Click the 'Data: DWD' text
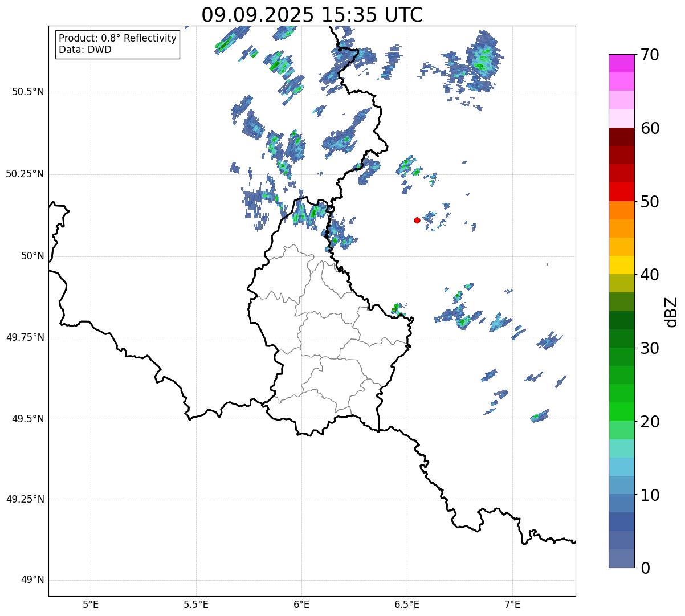The height and width of the screenshot is (616, 685). [x=85, y=50]
